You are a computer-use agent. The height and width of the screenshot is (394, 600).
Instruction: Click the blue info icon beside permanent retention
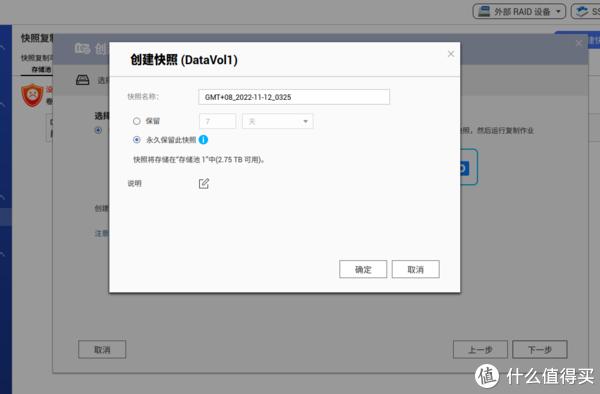[203, 140]
